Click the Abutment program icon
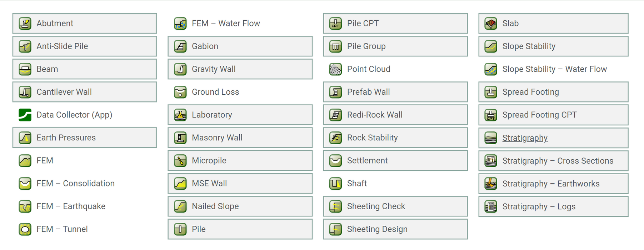 pos(25,24)
